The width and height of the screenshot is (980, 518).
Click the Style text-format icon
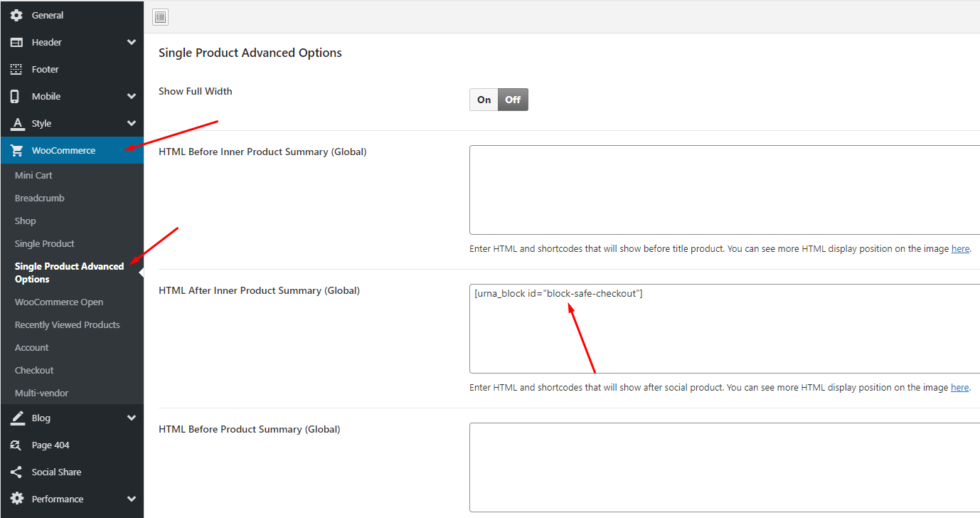pyautogui.click(x=17, y=123)
